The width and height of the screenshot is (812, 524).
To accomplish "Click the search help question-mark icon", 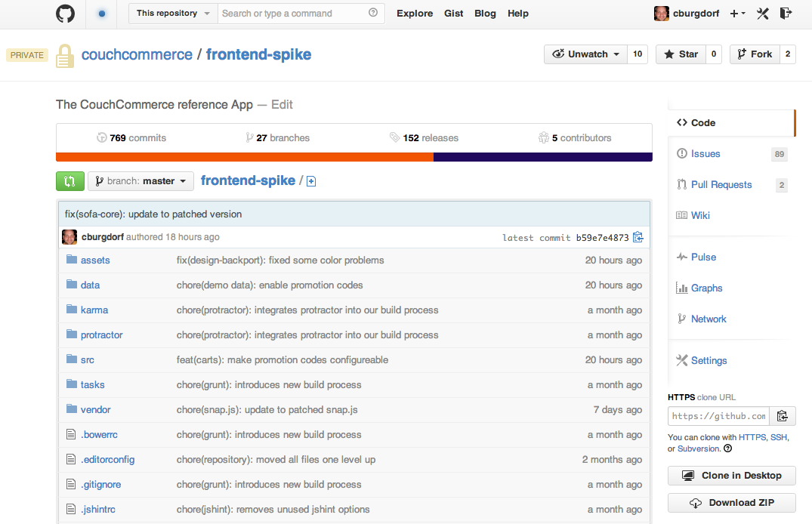I will 373,13.
